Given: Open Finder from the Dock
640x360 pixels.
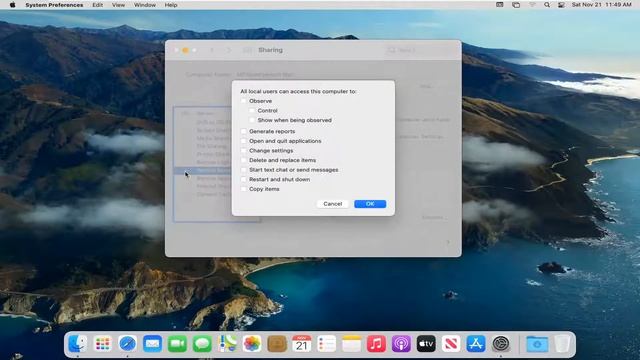Looking at the screenshot, I should [78, 344].
